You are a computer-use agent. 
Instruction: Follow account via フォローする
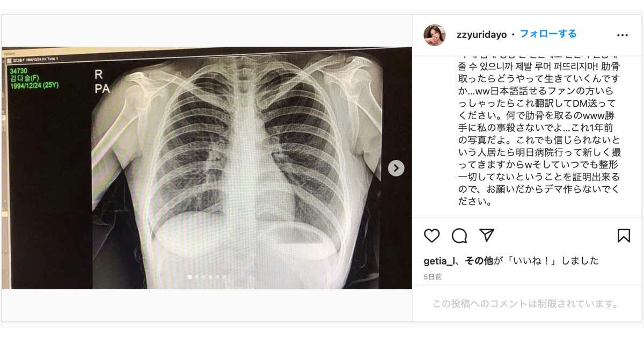(x=548, y=34)
